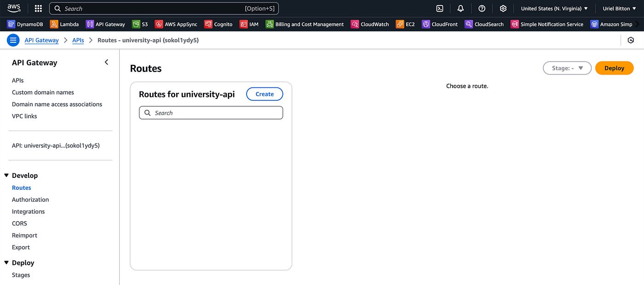The image size is (644, 285).
Task: Open the Stage selector dropdown
Action: [567, 68]
